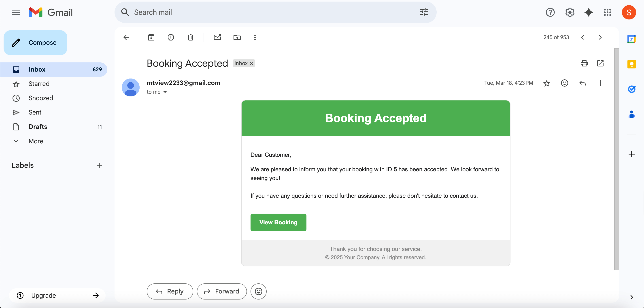Click the View Booking button
644x308 pixels.
pyautogui.click(x=278, y=222)
